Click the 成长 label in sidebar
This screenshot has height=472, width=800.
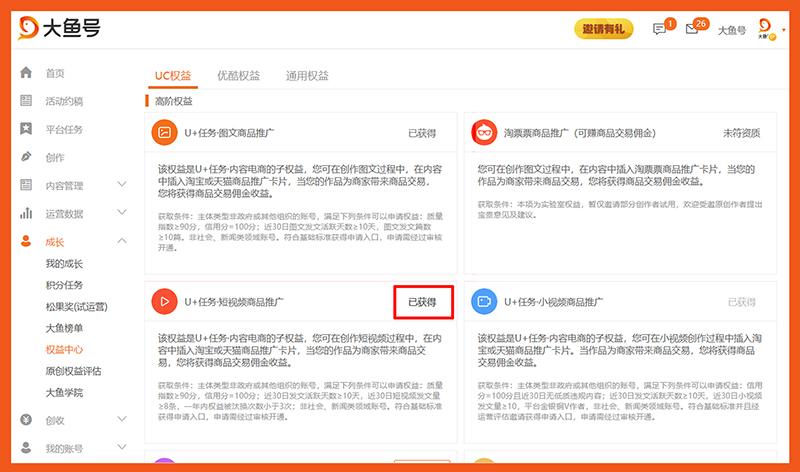point(55,242)
